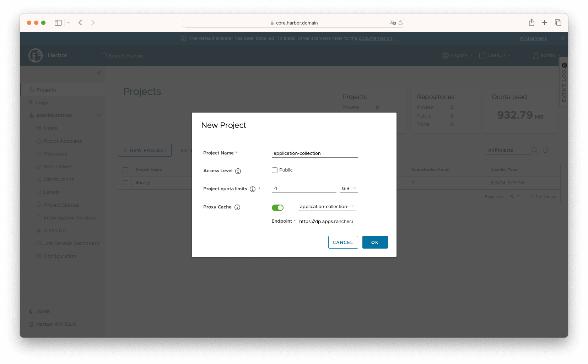The height and width of the screenshot is (364, 588).
Task: Go to Project Quotas settings
Action: 62,205
